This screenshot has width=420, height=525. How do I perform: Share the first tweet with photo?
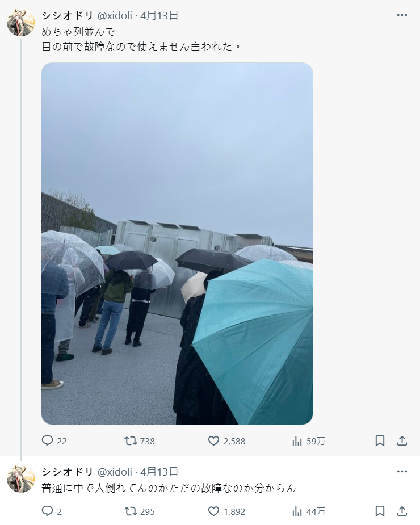(x=402, y=441)
